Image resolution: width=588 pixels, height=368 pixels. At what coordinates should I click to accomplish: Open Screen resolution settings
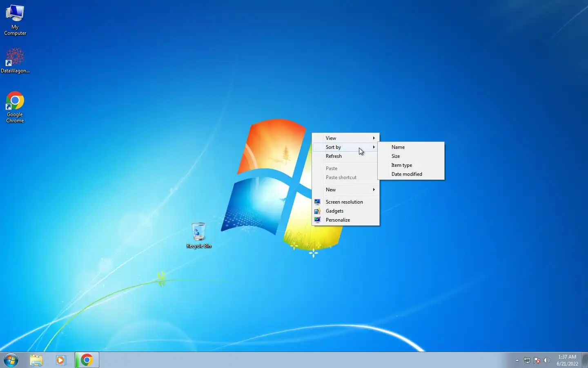[x=345, y=202]
